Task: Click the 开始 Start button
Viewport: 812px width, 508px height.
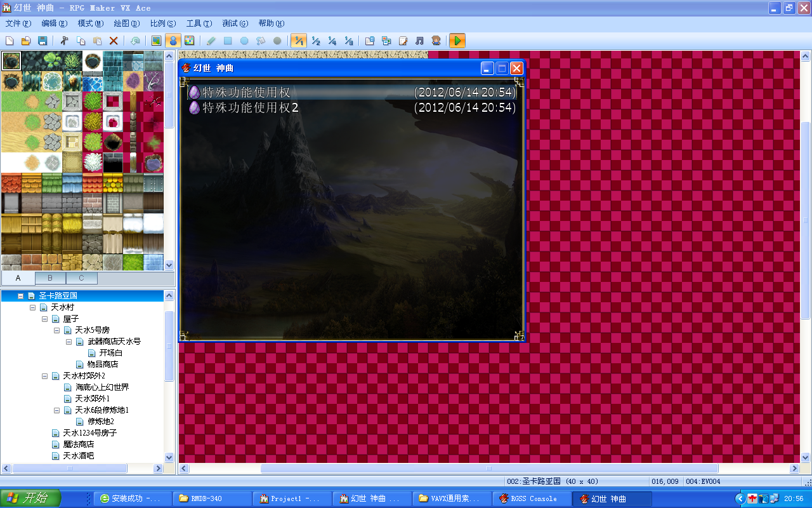Action: pyautogui.click(x=30, y=498)
